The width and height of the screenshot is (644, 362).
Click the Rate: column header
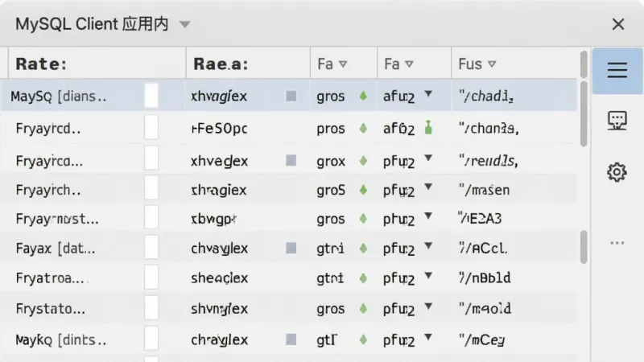(97, 64)
